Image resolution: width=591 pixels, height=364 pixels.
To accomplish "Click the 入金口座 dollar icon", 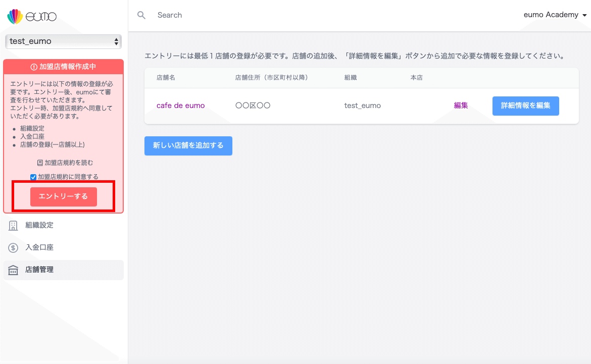I will click(x=13, y=247).
